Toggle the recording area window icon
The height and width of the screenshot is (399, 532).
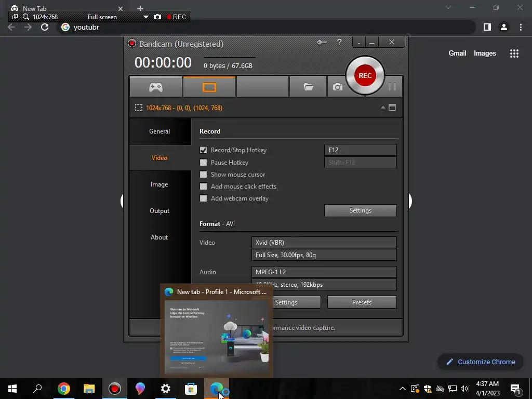coord(392,108)
